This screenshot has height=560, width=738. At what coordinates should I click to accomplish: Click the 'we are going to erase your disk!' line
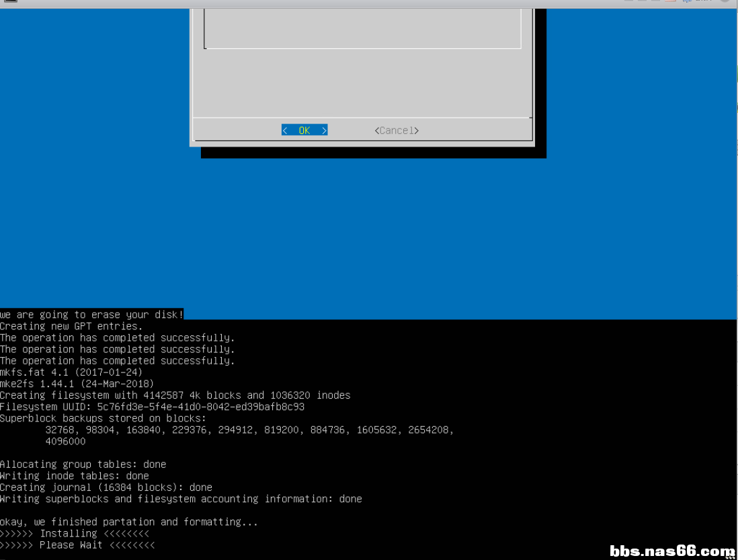[91, 315]
